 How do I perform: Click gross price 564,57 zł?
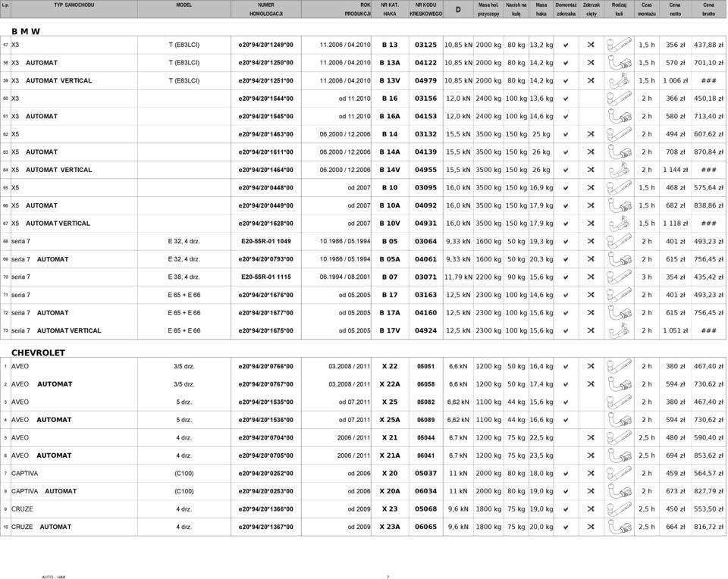[708, 474]
